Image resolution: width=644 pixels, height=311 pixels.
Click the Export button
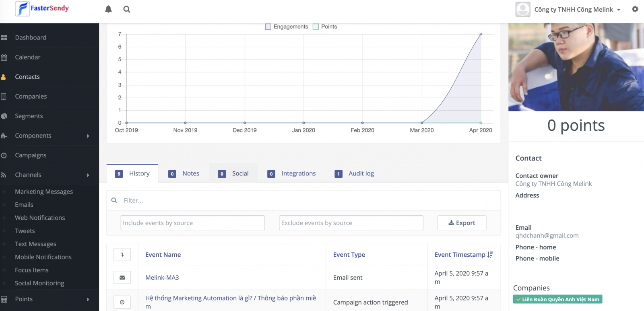462,223
